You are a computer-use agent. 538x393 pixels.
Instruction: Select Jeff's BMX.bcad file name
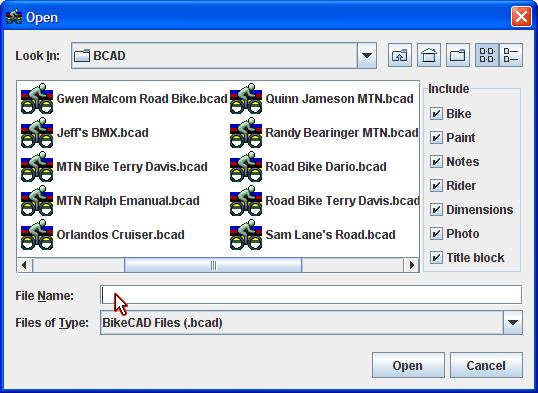[x=102, y=132]
